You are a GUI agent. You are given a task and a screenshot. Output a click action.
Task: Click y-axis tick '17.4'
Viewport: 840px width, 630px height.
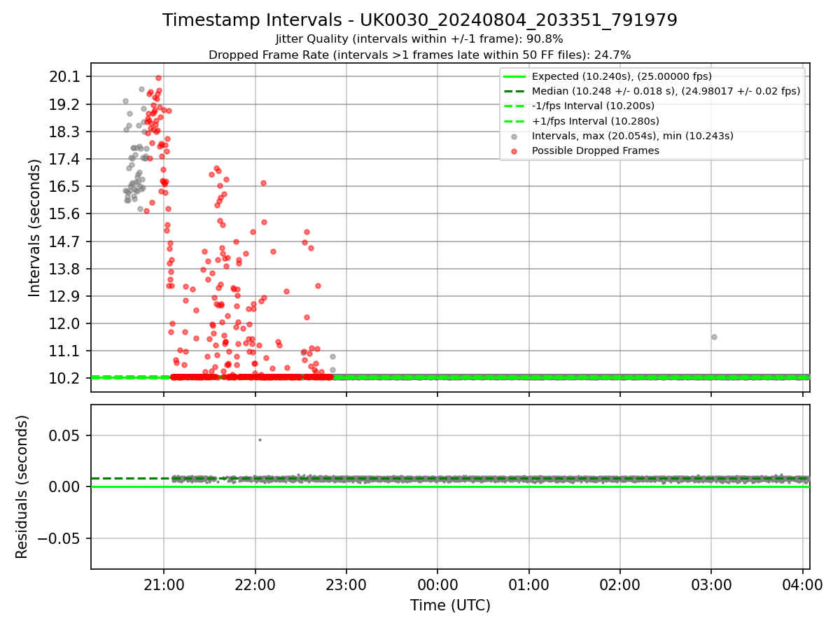[x=66, y=159]
